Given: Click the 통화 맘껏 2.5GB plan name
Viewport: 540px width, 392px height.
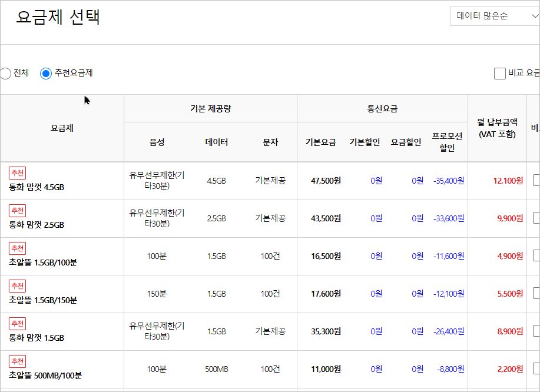Looking at the screenshot, I should pos(37,225).
